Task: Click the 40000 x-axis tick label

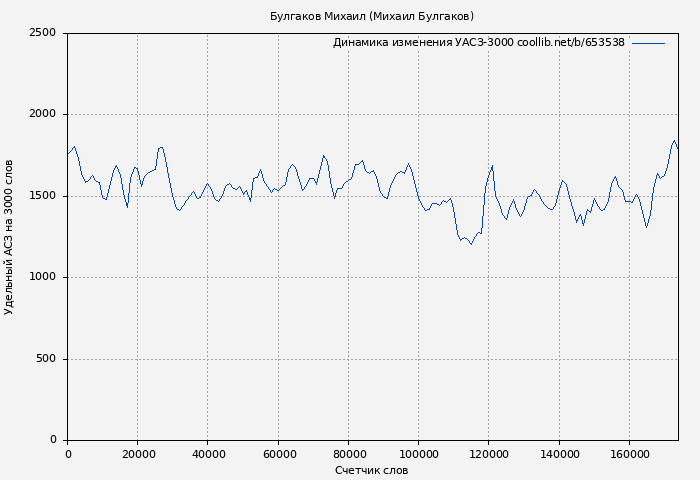Action: (x=208, y=454)
